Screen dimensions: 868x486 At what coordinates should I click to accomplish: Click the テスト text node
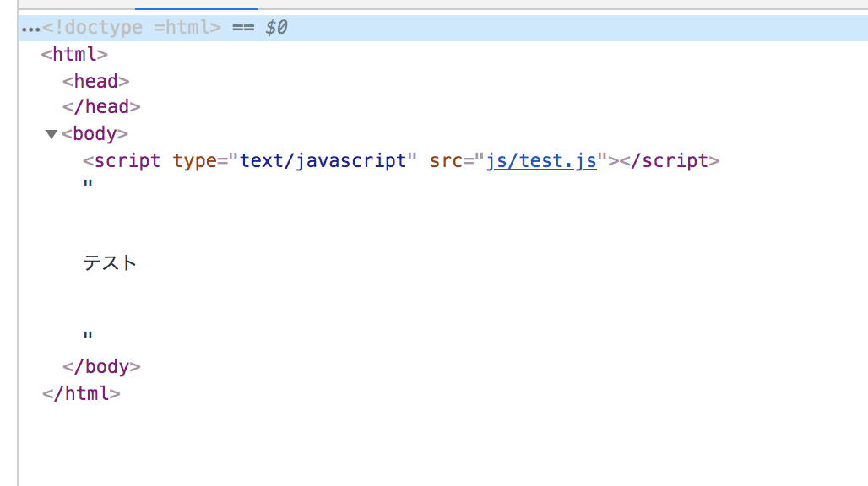[110, 262]
